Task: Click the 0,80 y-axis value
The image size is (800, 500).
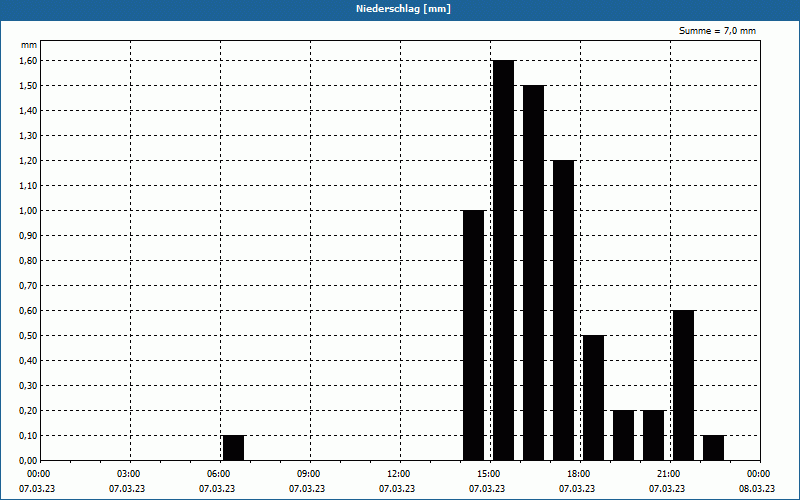Action: tap(28, 261)
